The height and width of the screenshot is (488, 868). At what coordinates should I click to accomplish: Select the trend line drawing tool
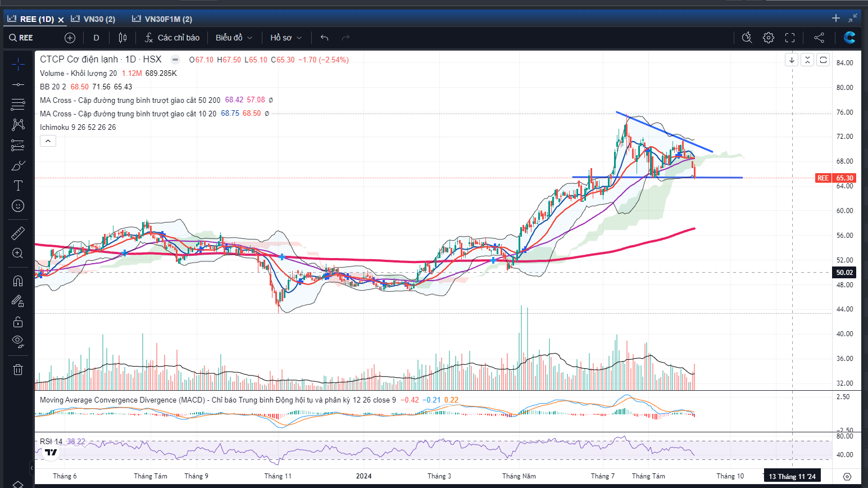pyautogui.click(x=18, y=84)
